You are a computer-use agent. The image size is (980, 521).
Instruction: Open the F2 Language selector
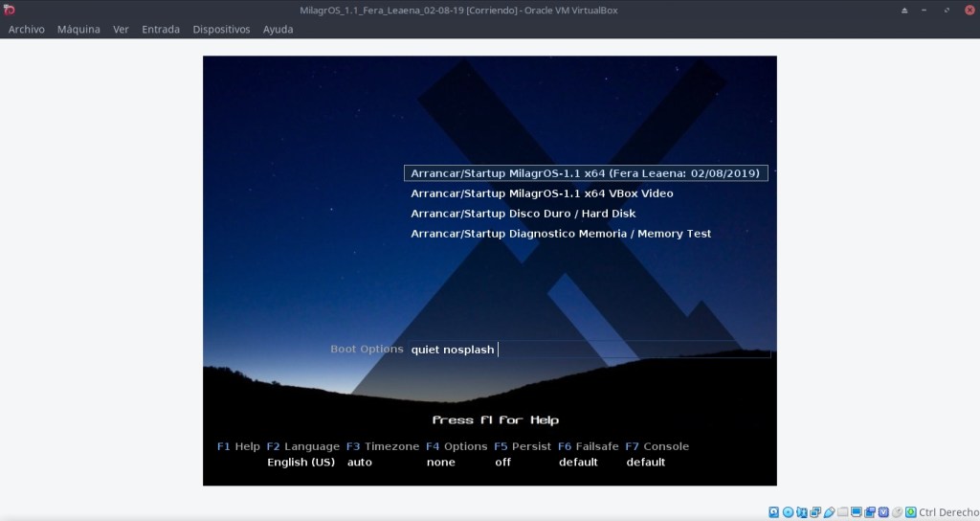302,446
